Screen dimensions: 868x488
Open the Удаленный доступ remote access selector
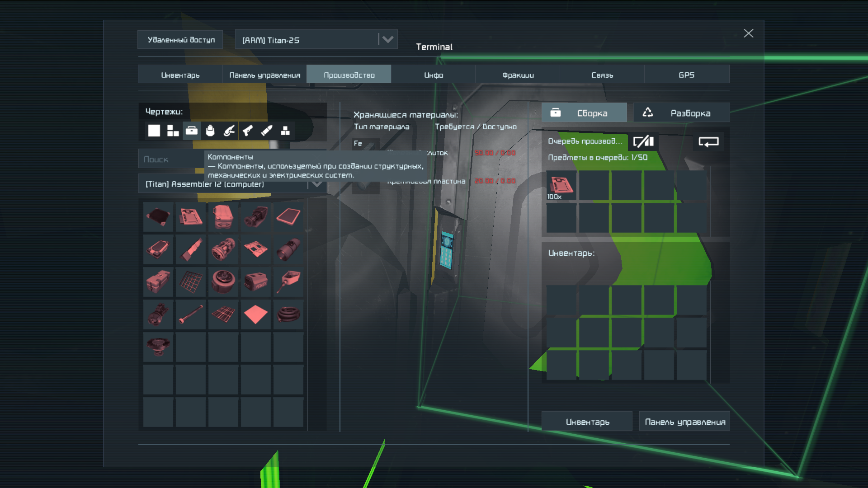pyautogui.click(x=180, y=40)
